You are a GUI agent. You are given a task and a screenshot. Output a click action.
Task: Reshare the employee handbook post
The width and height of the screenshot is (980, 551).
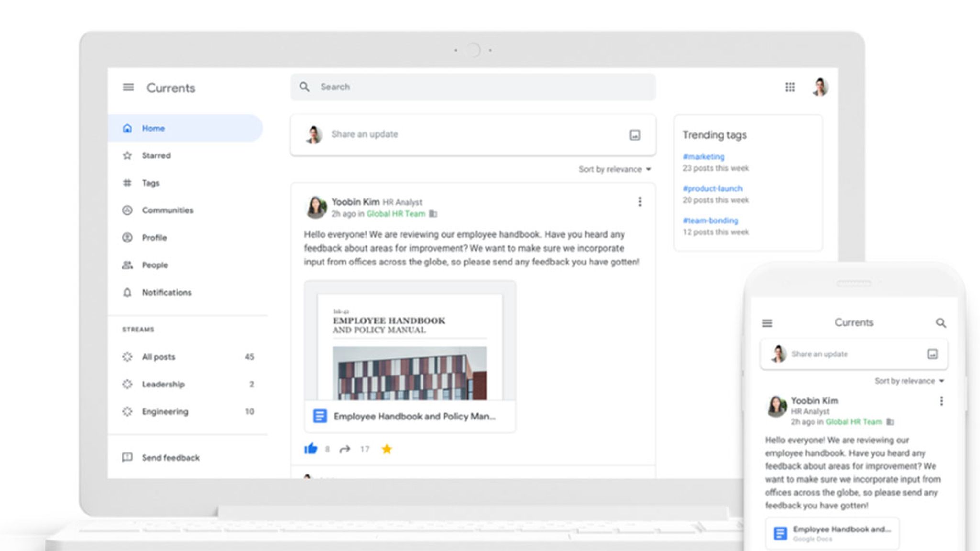(345, 449)
